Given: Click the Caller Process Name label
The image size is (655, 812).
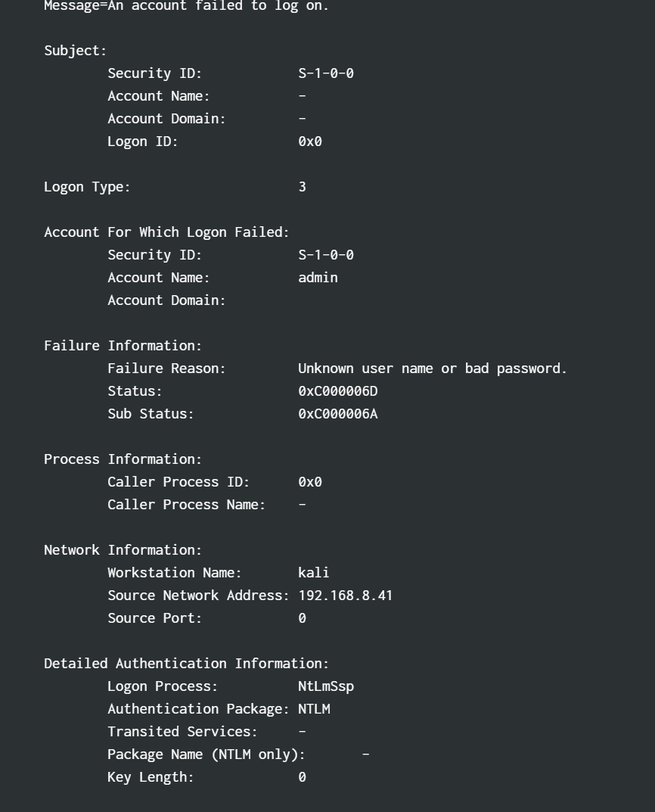Looking at the screenshot, I should click(x=186, y=505).
